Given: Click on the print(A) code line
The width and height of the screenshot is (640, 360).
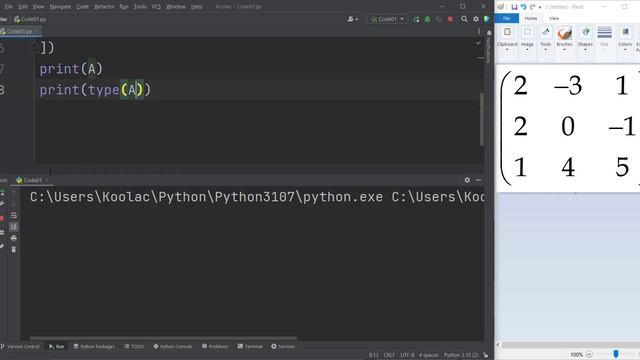Looking at the screenshot, I should point(71,69).
